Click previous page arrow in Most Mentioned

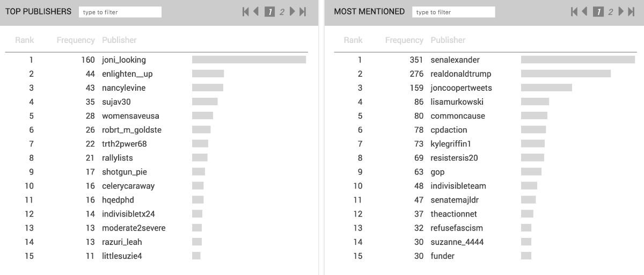click(x=584, y=12)
